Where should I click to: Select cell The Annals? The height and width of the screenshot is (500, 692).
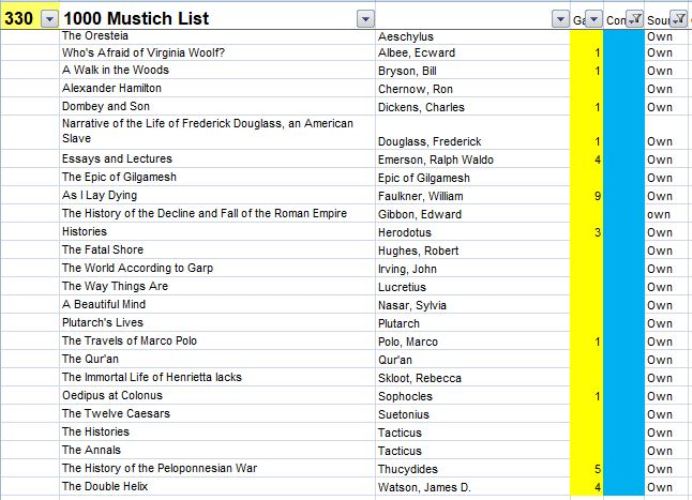[217, 450]
